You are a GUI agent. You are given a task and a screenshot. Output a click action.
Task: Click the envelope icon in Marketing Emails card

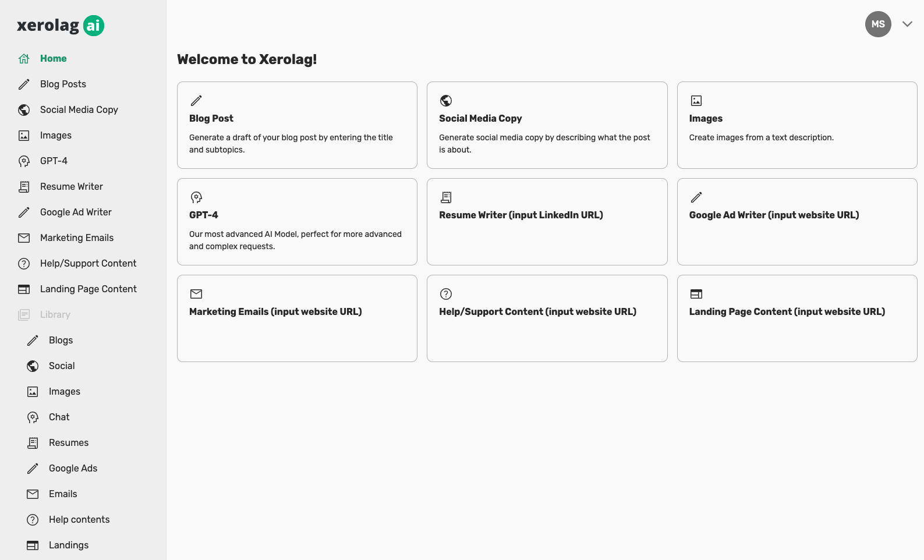[196, 294]
